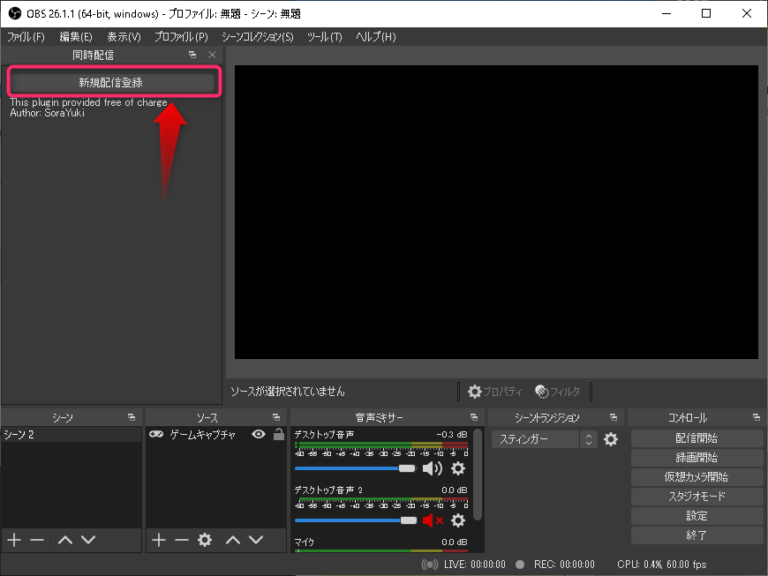Image resolution: width=768 pixels, height=576 pixels.
Task: Click "-0.3 dB" level readout
Action: coord(452,434)
